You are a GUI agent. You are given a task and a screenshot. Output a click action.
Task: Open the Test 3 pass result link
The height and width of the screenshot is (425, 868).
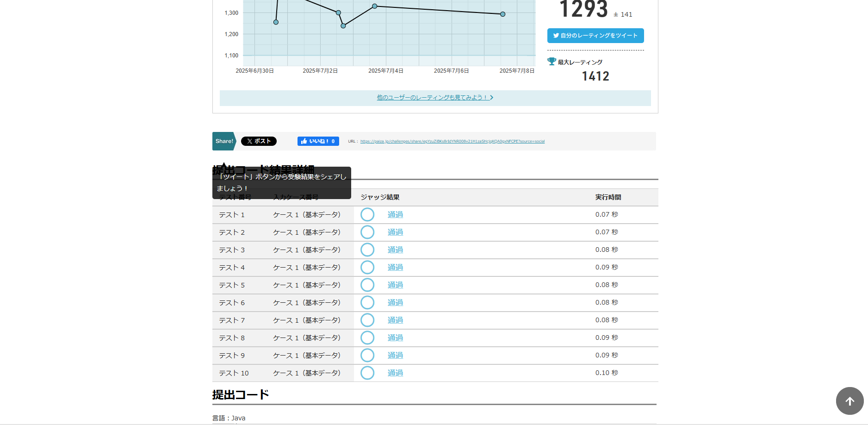pyautogui.click(x=395, y=250)
